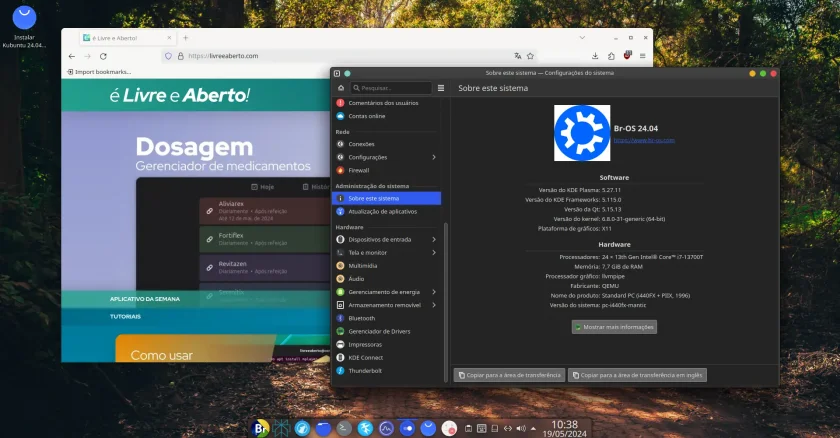This screenshot has width=840, height=438.
Task: Open 'APLICATIVO DA SEMANA' on the webpage
Action: [x=145, y=299]
